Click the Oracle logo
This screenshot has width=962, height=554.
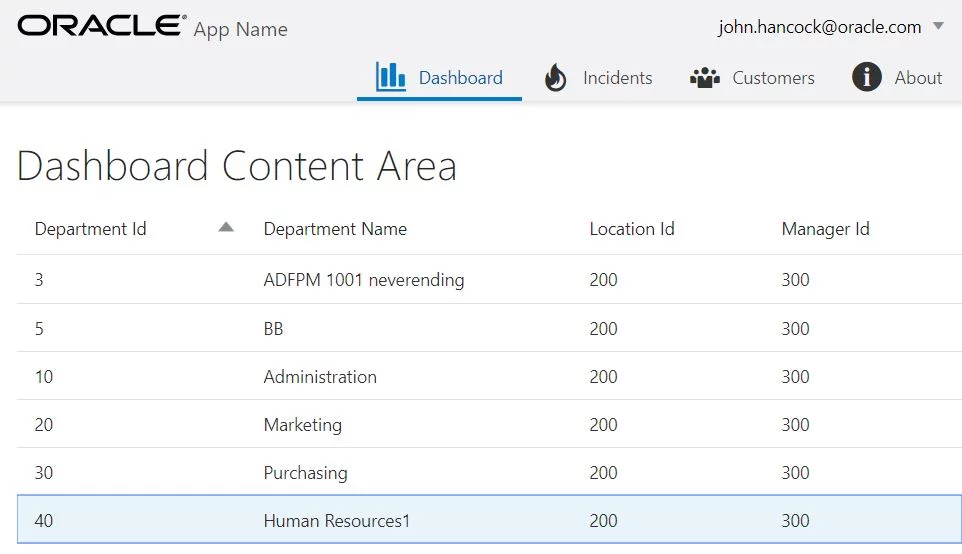[x=102, y=26]
